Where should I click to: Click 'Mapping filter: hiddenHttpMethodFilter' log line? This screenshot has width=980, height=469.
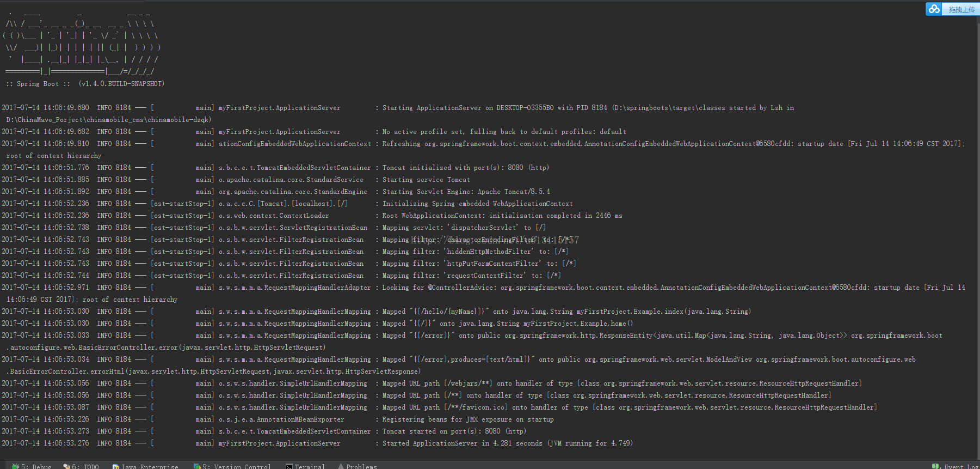(x=475, y=252)
